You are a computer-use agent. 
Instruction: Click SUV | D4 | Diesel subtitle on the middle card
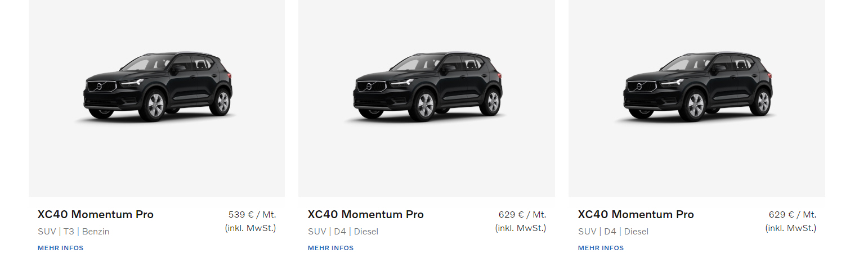[x=343, y=231]
